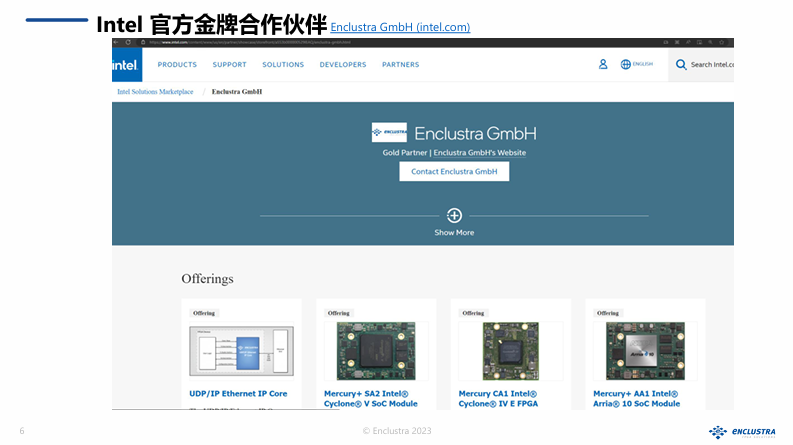793x445 pixels.
Task: Open Enclustra GmbH's Website link
Action: point(479,153)
